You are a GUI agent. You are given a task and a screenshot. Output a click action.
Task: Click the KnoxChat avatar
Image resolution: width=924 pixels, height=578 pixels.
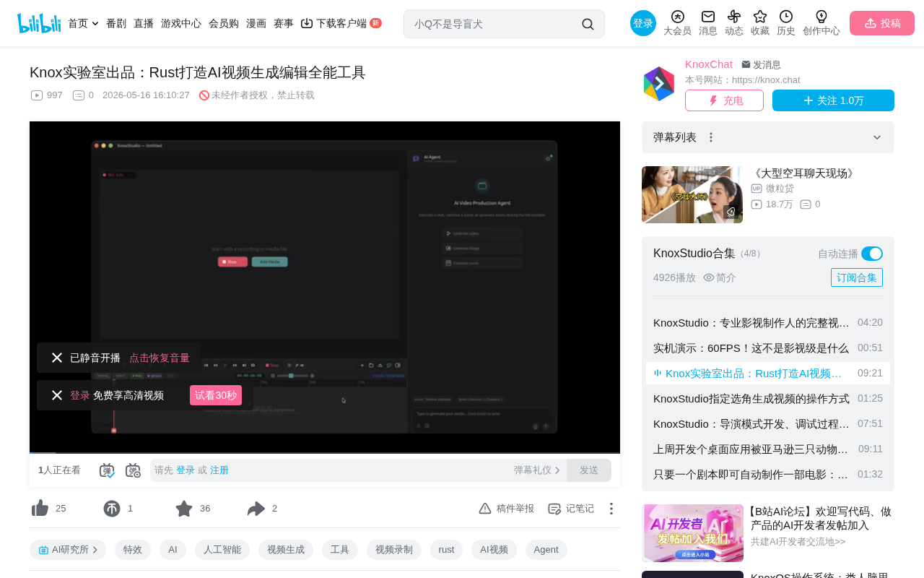[659, 84]
